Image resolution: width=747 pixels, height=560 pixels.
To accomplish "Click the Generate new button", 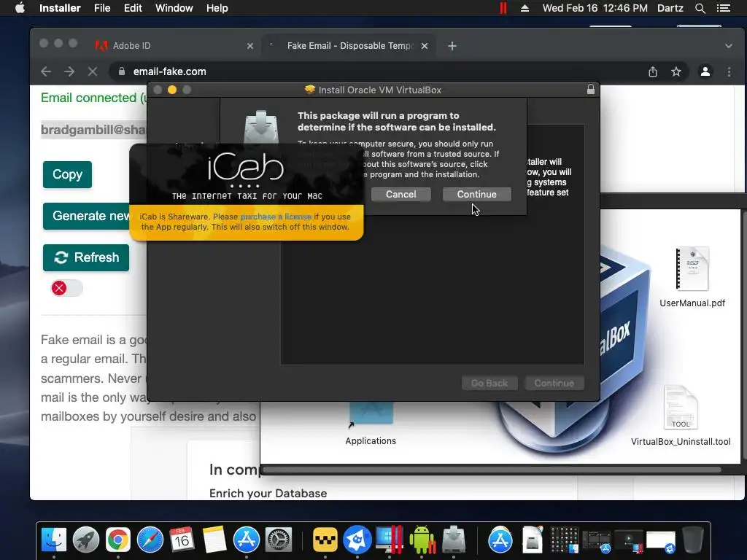I will pyautogui.click(x=90, y=216).
